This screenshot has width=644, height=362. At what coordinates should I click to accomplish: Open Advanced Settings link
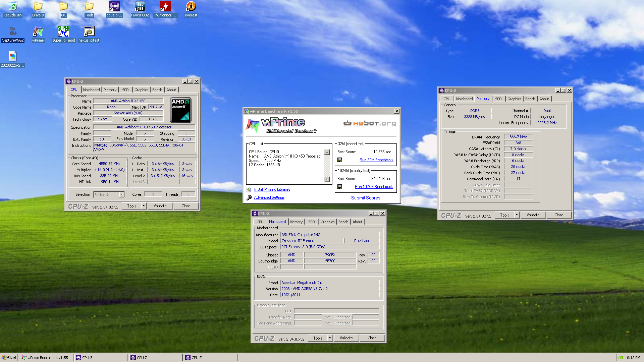pyautogui.click(x=269, y=198)
